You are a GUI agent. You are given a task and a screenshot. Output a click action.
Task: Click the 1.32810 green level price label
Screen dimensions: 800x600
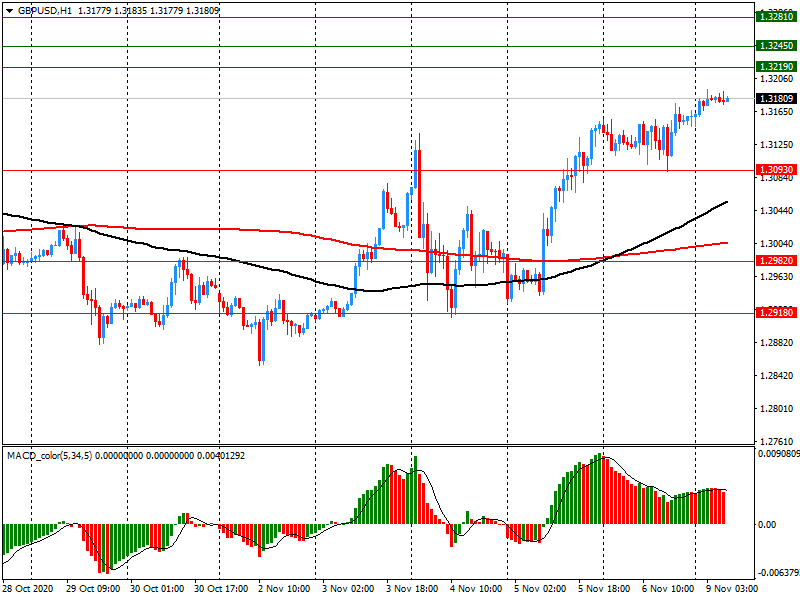click(776, 17)
